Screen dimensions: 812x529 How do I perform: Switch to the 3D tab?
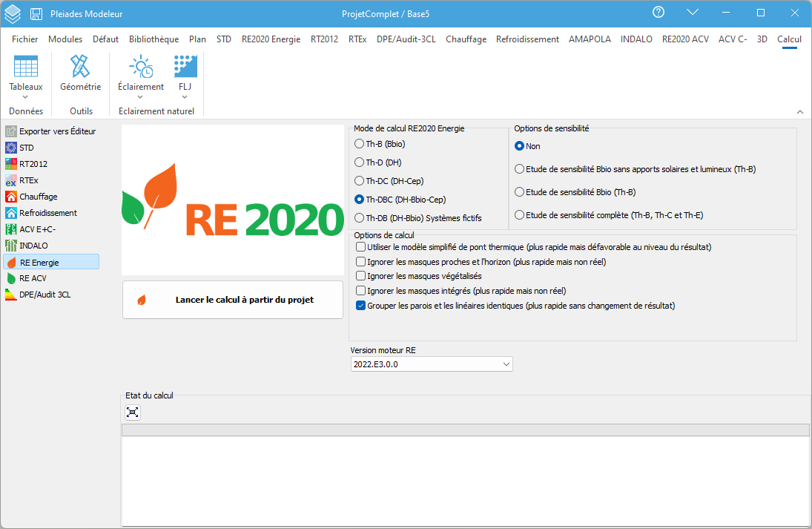[762, 39]
